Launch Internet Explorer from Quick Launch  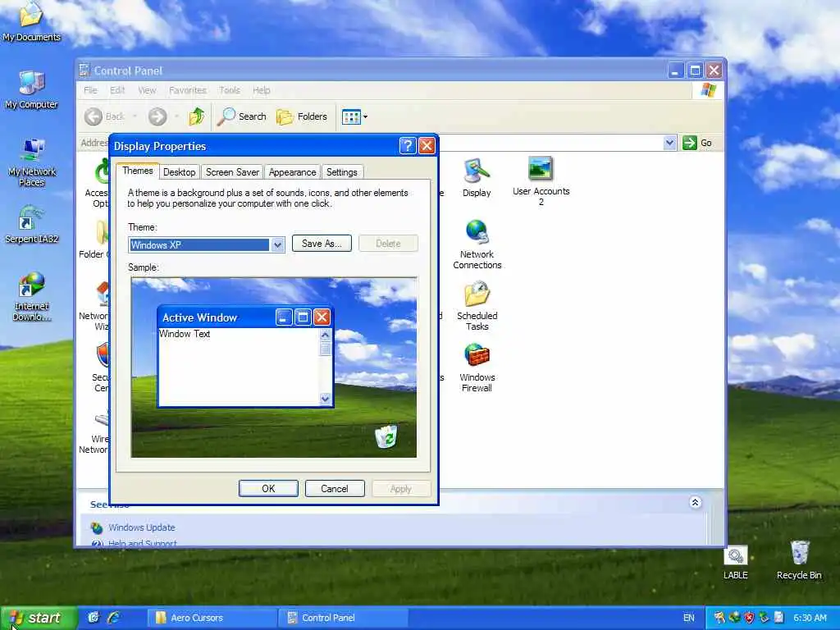coord(113,618)
